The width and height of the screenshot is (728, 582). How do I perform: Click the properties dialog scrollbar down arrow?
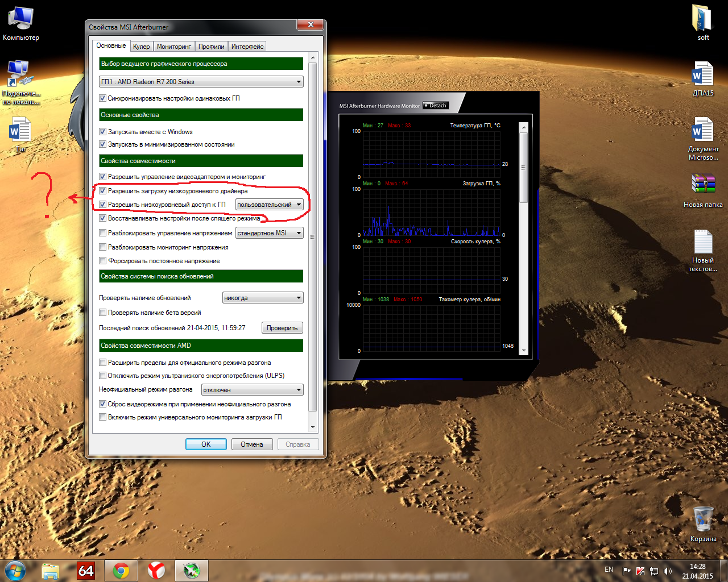coord(313,427)
